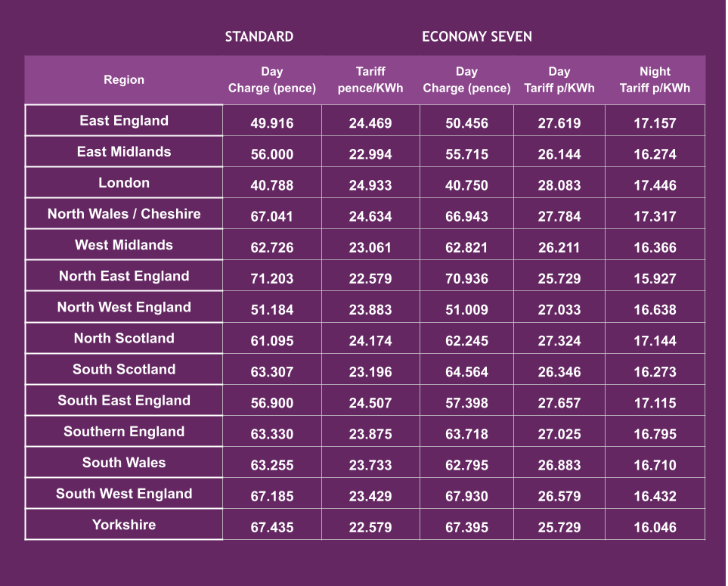Select the North Scotland row label
This screenshot has height=586, width=728.
point(124,338)
